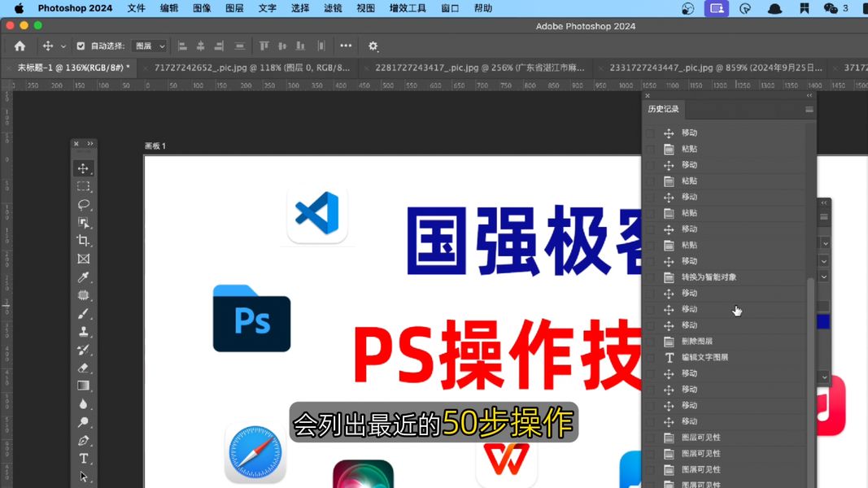The height and width of the screenshot is (488, 868).
Task: Align horizontal centers in options bar
Action: pos(201,46)
